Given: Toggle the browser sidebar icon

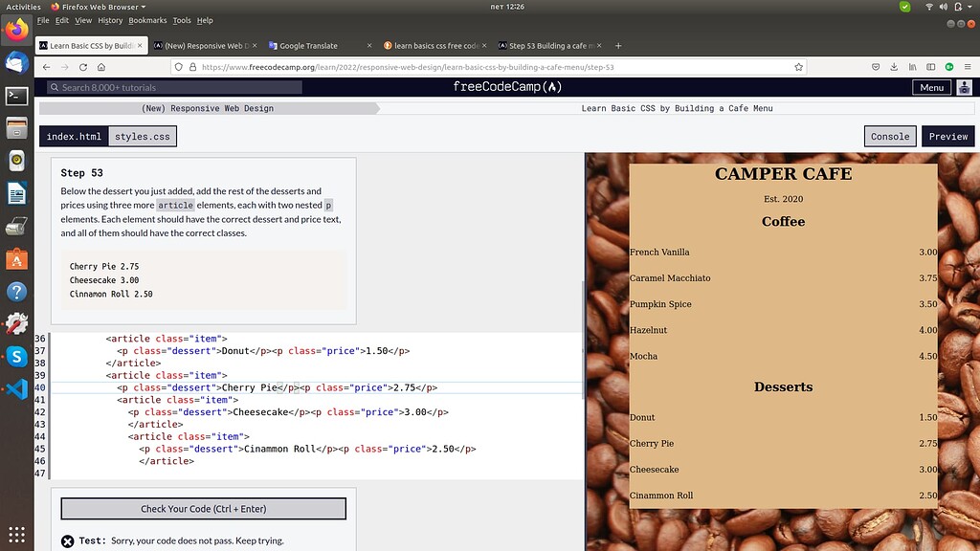Looking at the screenshot, I should (x=931, y=67).
